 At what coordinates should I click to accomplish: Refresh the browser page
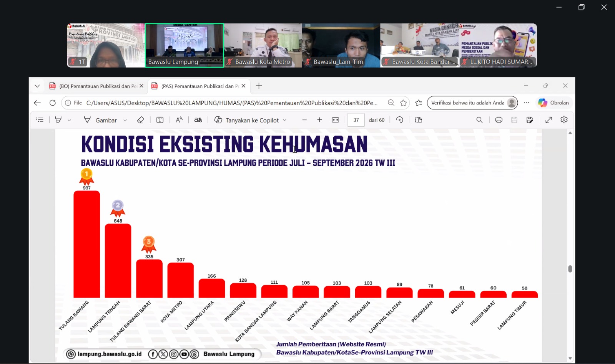(53, 103)
